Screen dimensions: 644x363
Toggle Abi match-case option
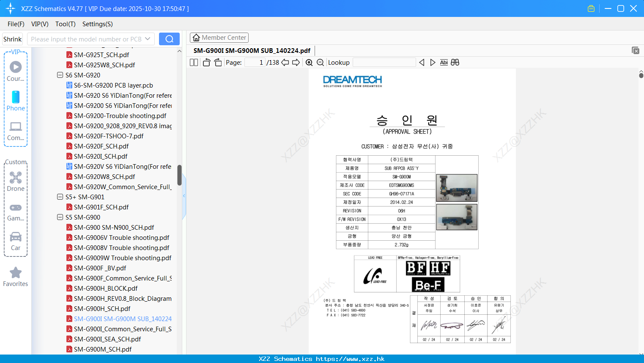444,62
